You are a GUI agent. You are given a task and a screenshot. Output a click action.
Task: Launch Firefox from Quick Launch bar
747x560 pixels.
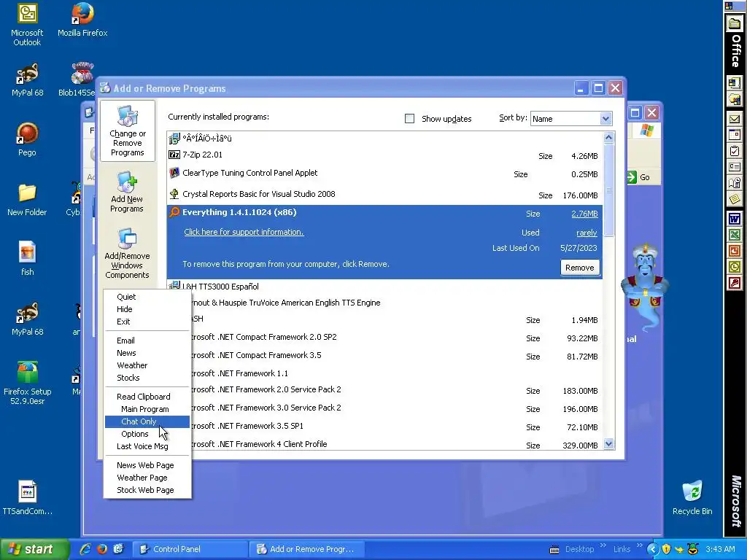[x=102, y=549]
